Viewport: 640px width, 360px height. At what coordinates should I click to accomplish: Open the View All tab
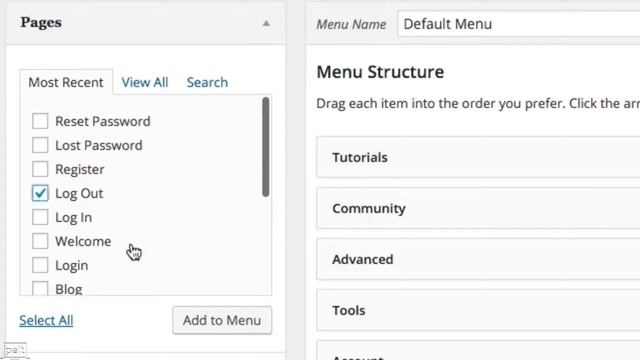coord(145,82)
